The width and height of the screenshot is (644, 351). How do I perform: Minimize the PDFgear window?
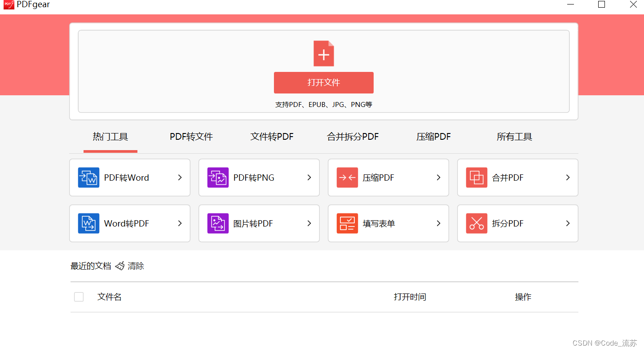(x=570, y=4)
